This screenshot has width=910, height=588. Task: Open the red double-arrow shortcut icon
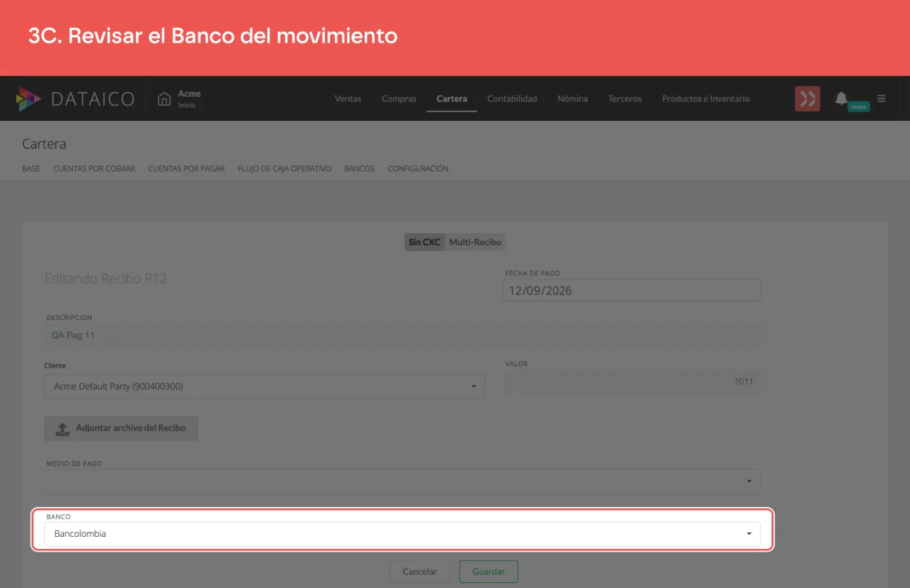pos(808,99)
